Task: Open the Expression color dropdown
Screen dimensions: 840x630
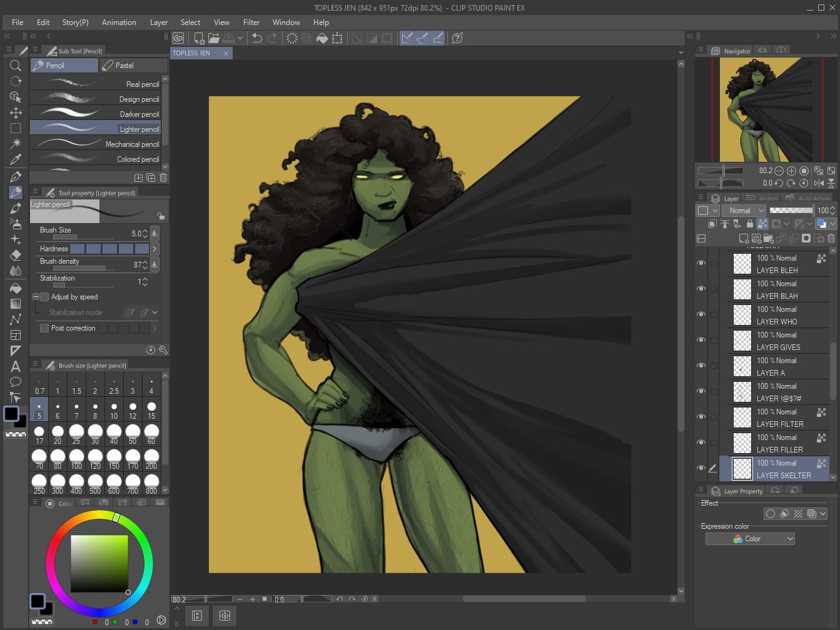Action: click(749, 539)
